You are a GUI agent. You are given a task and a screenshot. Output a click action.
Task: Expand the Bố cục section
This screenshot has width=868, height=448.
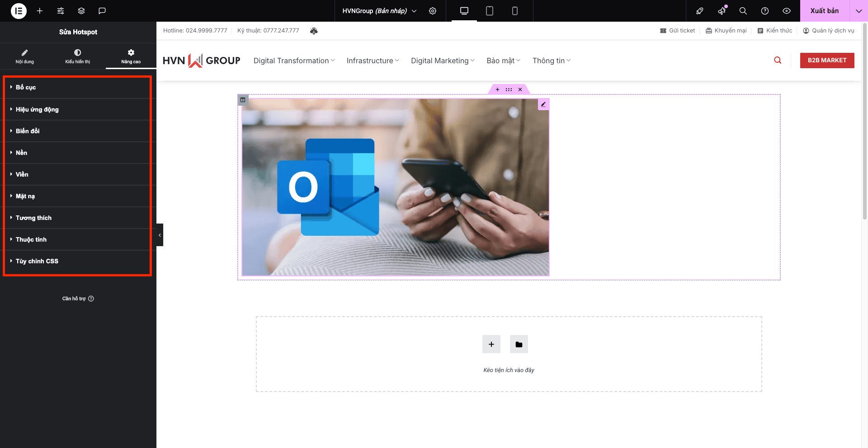[x=26, y=87]
